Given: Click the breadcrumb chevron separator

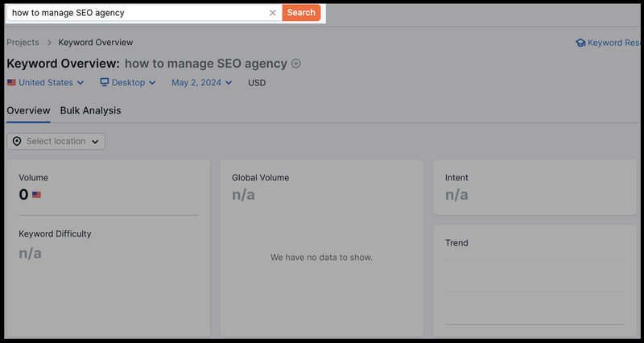Looking at the screenshot, I should tap(49, 43).
